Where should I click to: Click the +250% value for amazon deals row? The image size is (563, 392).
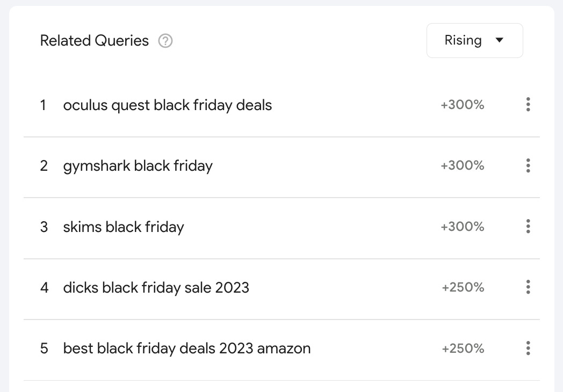click(x=463, y=349)
